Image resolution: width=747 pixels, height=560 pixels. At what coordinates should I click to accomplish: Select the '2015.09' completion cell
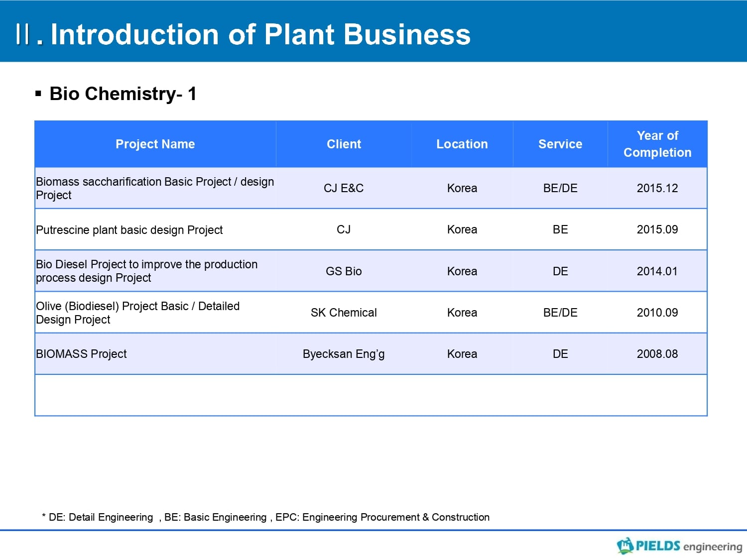[x=657, y=229]
